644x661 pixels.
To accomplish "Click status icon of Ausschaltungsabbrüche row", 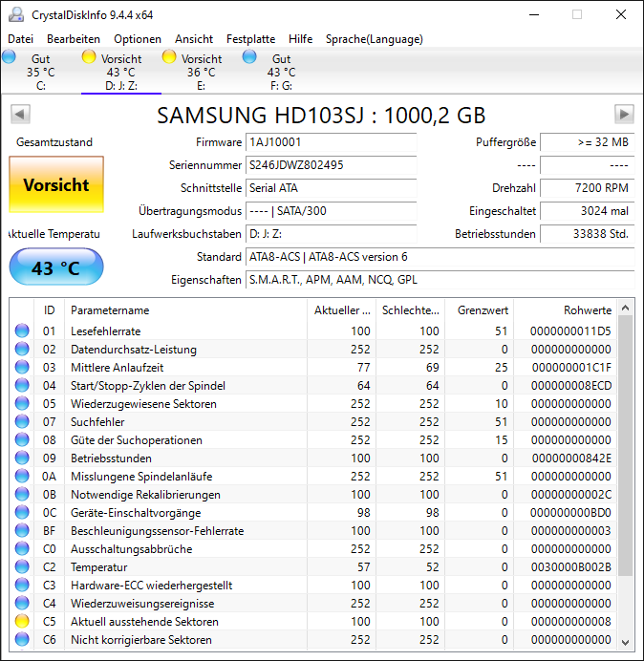I will [x=22, y=548].
